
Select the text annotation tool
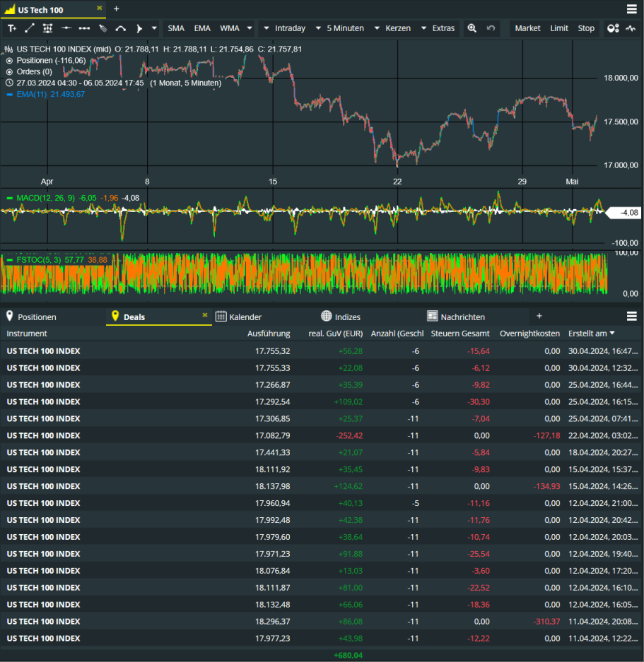coord(12,28)
